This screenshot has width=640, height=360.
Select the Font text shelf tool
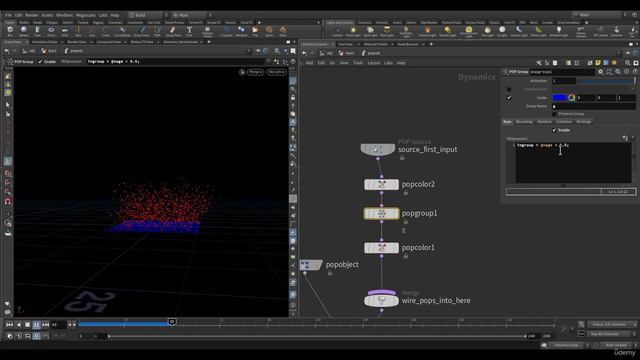pos(189,31)
